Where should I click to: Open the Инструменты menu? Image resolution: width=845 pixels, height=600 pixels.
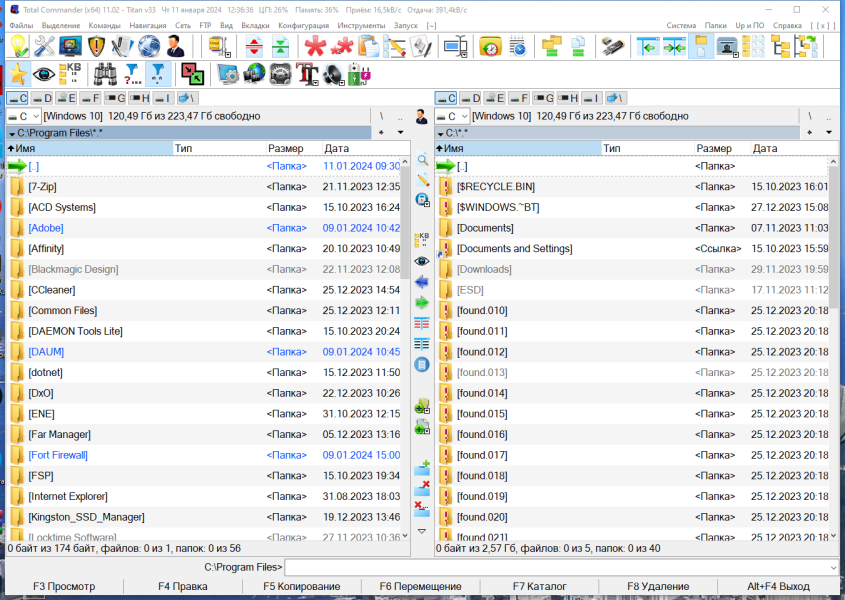(x=361, y=25)
